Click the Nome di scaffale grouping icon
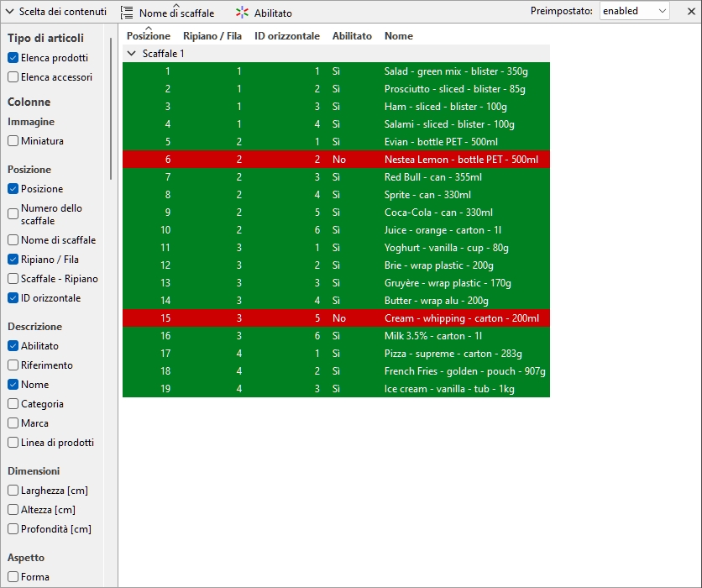The image size is (702, 588). tap(127, 13)
